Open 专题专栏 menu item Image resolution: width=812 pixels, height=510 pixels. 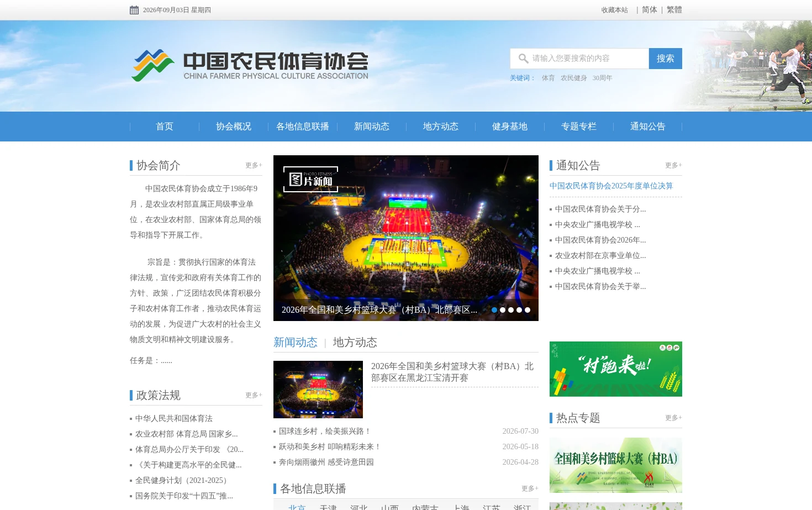click(x=579, y=127)
